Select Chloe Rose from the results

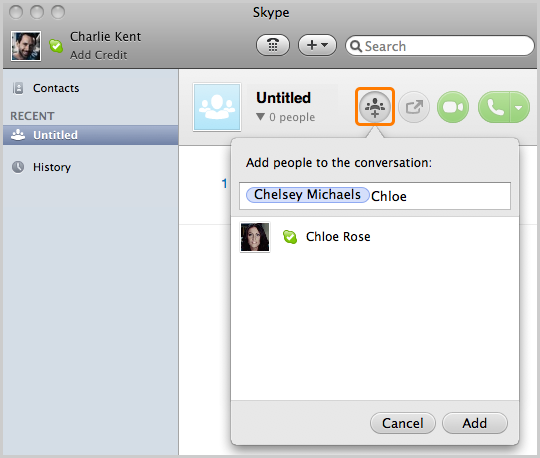(x=375, y=237)
